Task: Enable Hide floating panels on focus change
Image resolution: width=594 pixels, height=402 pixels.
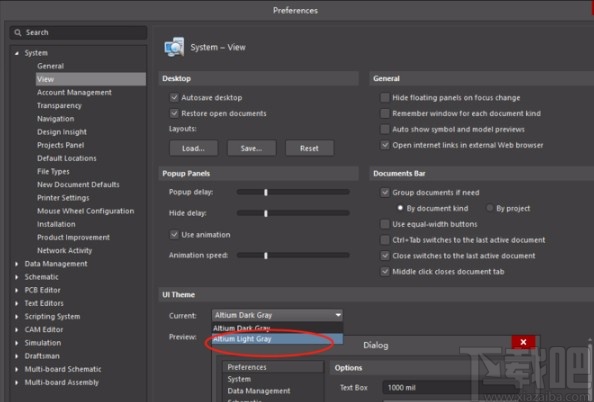Action: point(385,98)
